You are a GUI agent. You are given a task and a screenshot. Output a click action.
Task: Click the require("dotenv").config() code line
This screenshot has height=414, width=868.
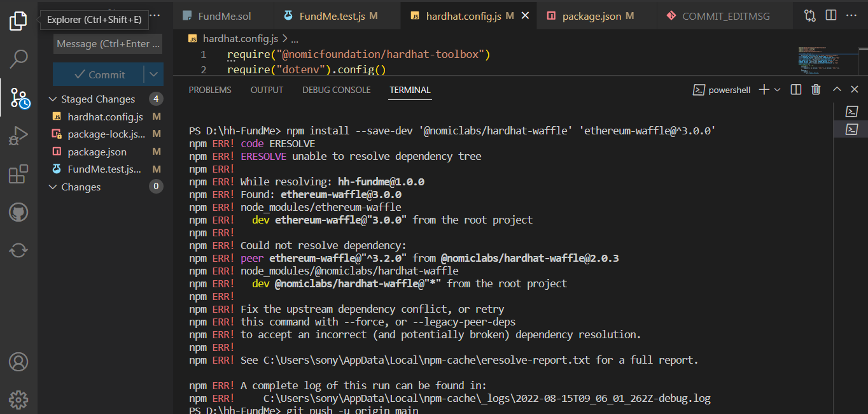tap(307, 70)
